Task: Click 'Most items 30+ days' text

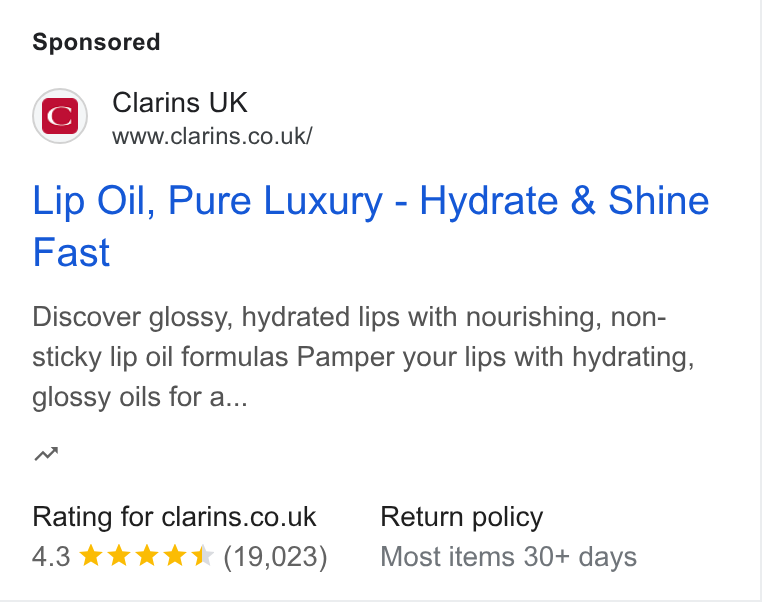Action: [x=508, y=557]
